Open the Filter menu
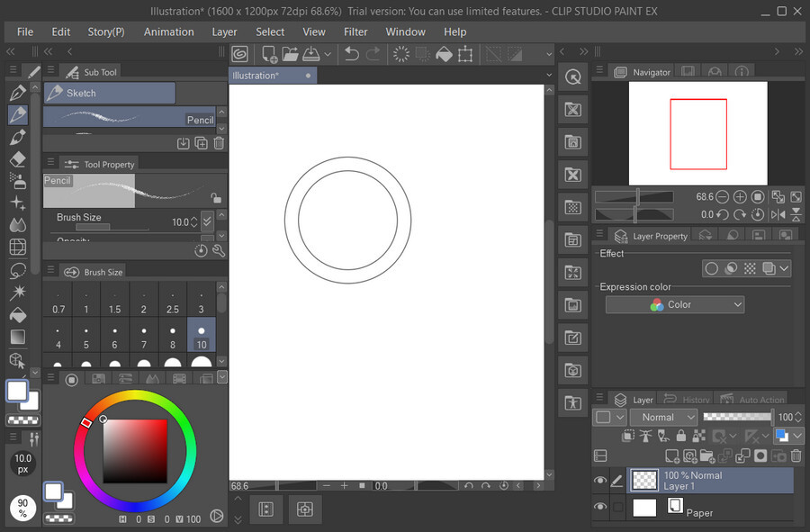 355,32
